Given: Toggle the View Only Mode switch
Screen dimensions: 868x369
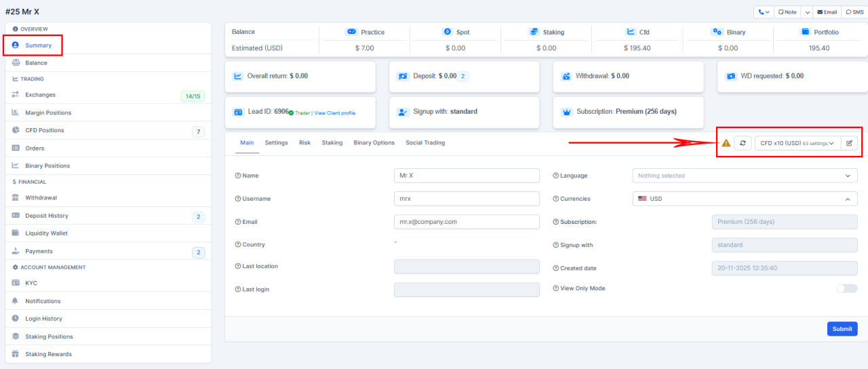Looking at the screenshot, I should pos(846,288).
